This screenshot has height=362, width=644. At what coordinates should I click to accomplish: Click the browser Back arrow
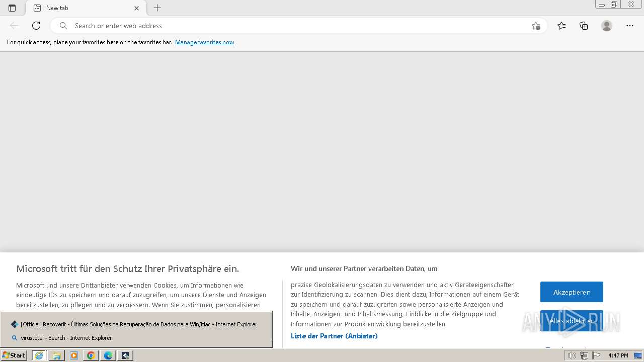14,26
